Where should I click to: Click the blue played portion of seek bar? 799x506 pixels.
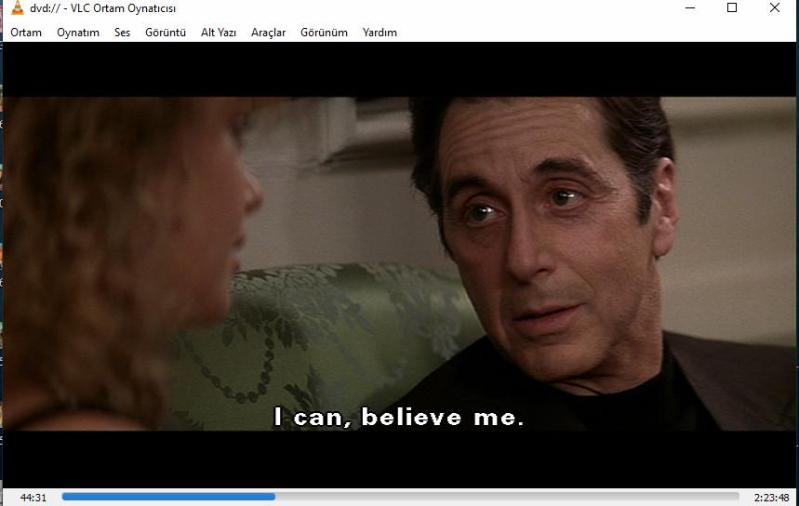click(168, 496)
